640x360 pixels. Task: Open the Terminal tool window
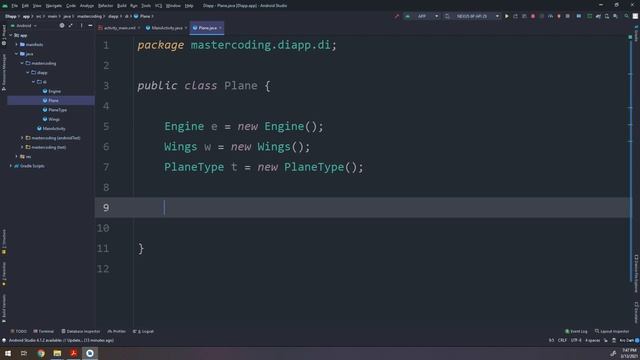(x=44, y=331)
